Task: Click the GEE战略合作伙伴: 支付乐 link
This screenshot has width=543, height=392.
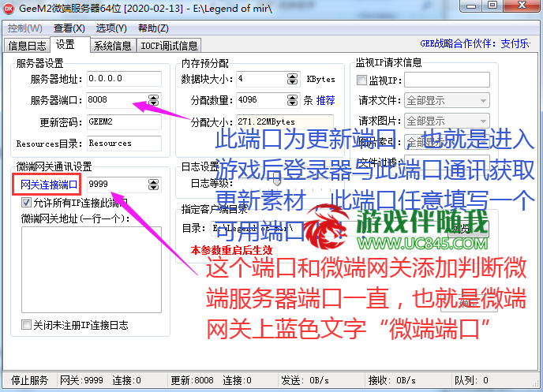Action: tap(475, 43)
